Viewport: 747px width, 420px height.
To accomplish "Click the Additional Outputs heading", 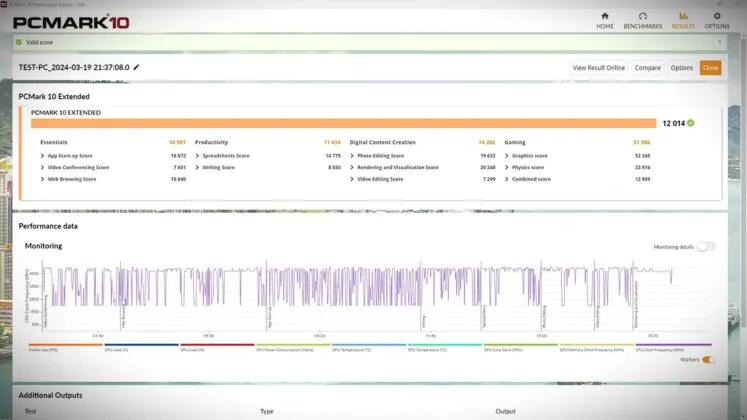I will 50,395.
